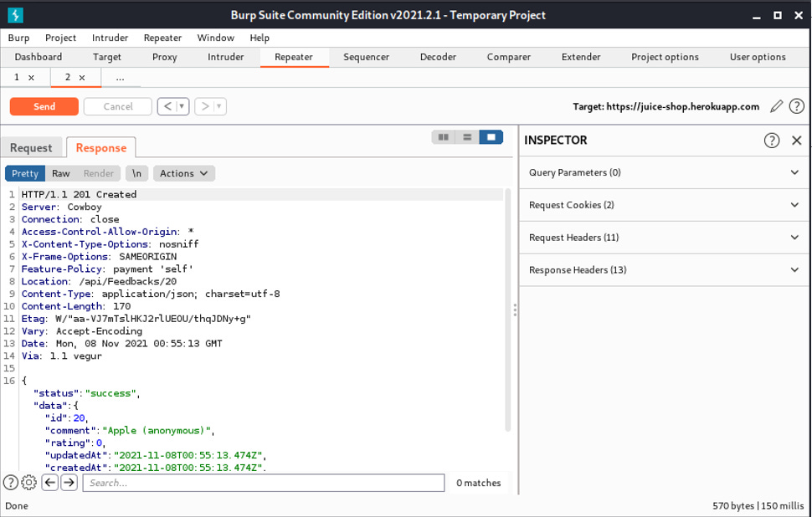This screenshot has height=517, width=812.
Task: Go forward in request history
Action: (205, 106)
